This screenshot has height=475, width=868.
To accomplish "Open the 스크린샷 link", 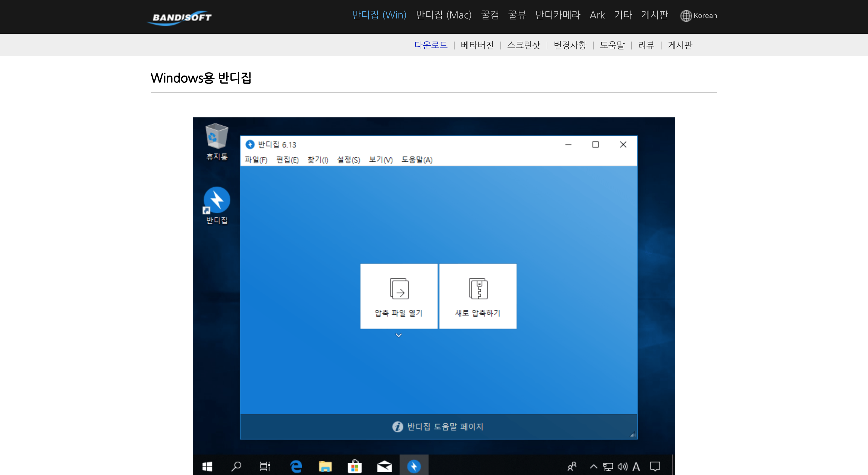I will point(524,45).
